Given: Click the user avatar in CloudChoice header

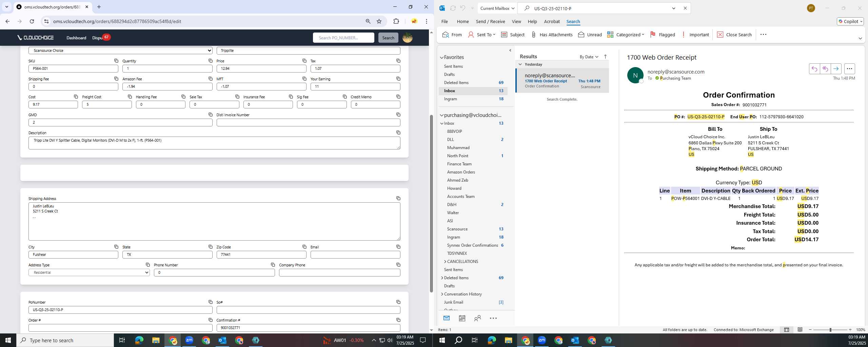Looking at the screenshot, I should [x=408, y=38].
